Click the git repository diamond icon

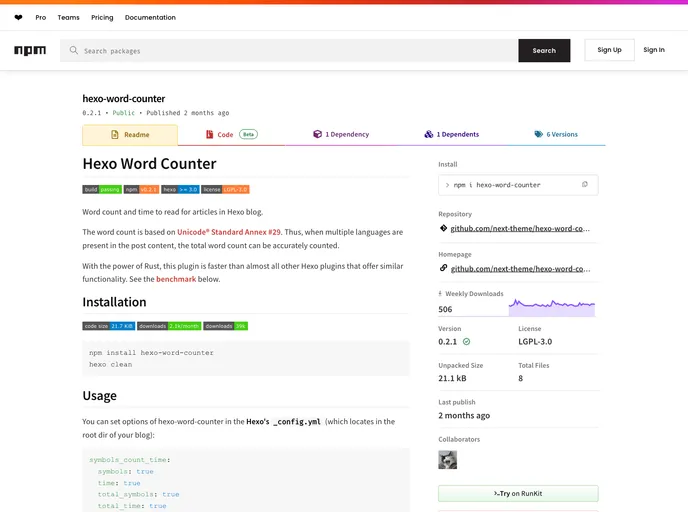pyautogui.click(x=443, y=228)
